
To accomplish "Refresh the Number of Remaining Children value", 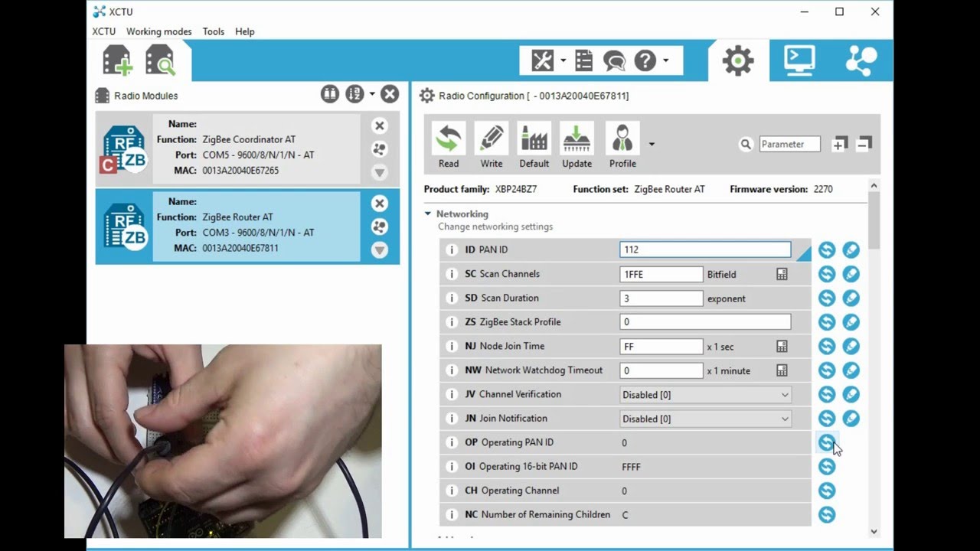I will tap(827, 514).
